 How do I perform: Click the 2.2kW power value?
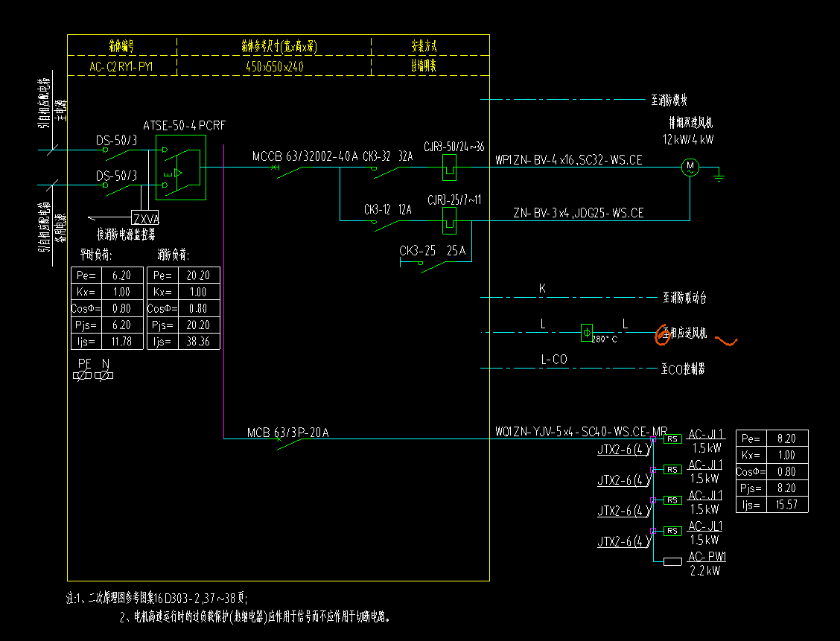pyautogui.click(x=705, y=571)
